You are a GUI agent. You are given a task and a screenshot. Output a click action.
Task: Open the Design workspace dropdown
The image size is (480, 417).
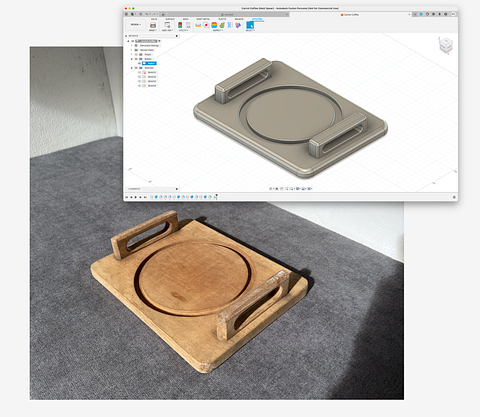(x=136, y=25)
